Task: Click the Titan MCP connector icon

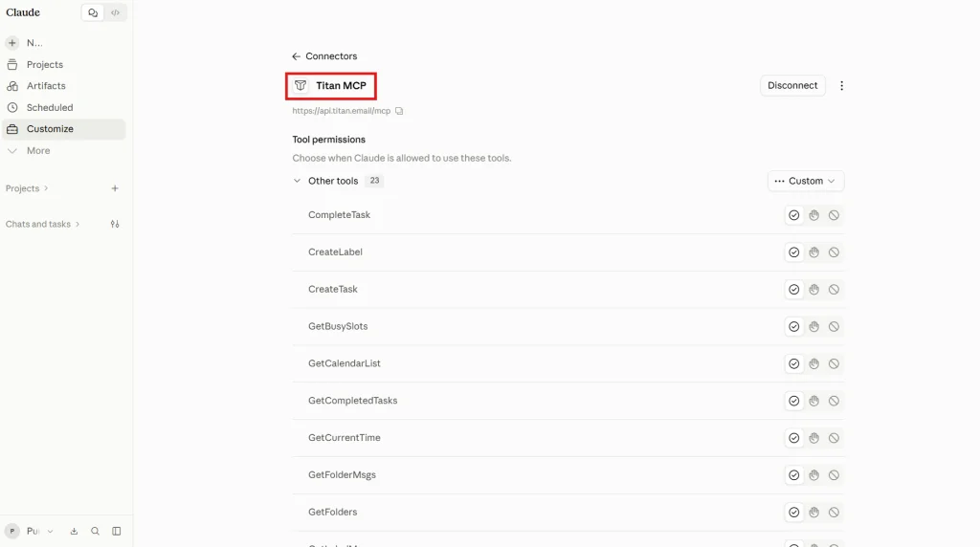Action: [x=301, y=85]
